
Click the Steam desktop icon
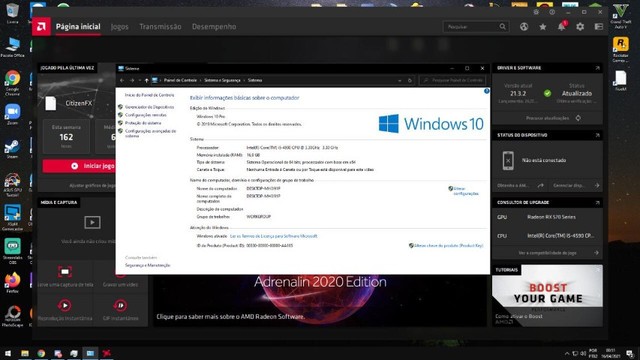point(12,149)
